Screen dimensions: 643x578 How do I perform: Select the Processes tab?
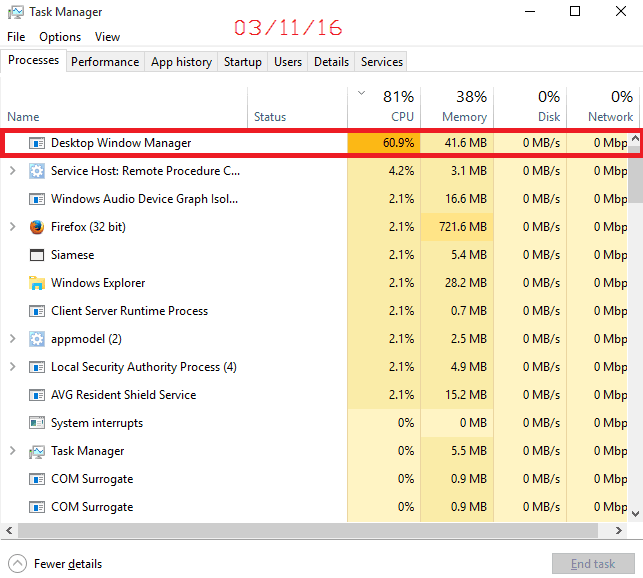33,60
